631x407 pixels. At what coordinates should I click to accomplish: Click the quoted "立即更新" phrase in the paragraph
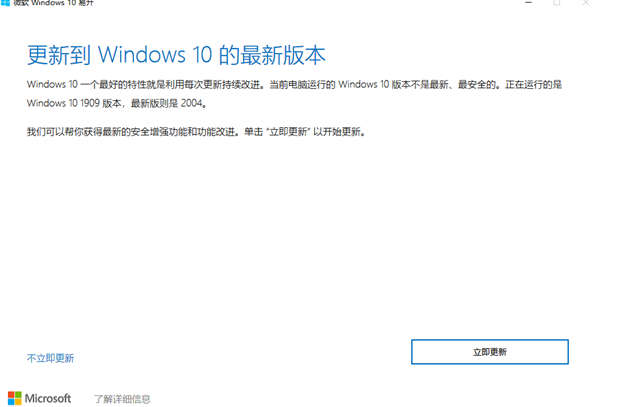288,132
